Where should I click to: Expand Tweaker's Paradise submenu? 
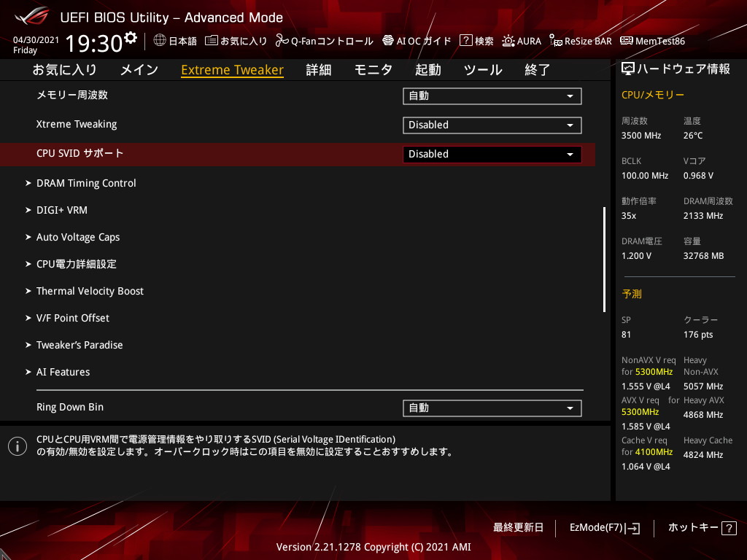point(79,345)
